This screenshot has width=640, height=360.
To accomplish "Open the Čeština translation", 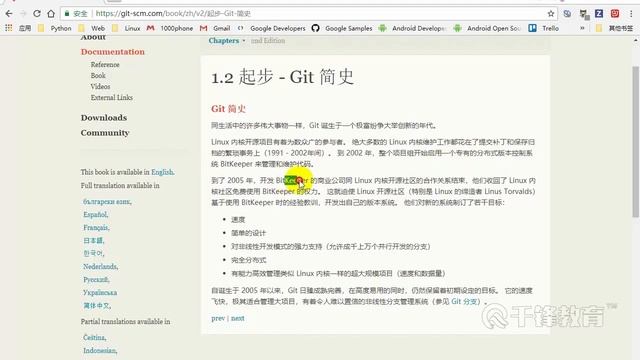I will coord(94,338).
